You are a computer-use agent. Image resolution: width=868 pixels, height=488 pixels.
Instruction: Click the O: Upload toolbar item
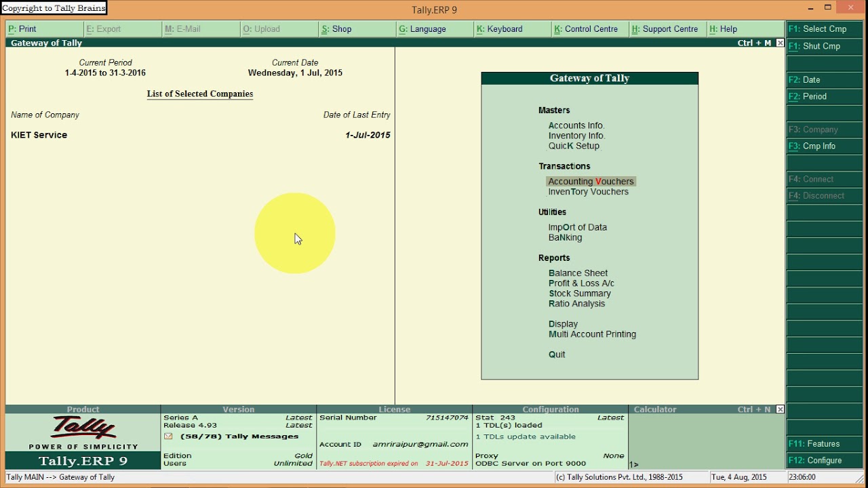pyautogui.click(x=279, y=29)
